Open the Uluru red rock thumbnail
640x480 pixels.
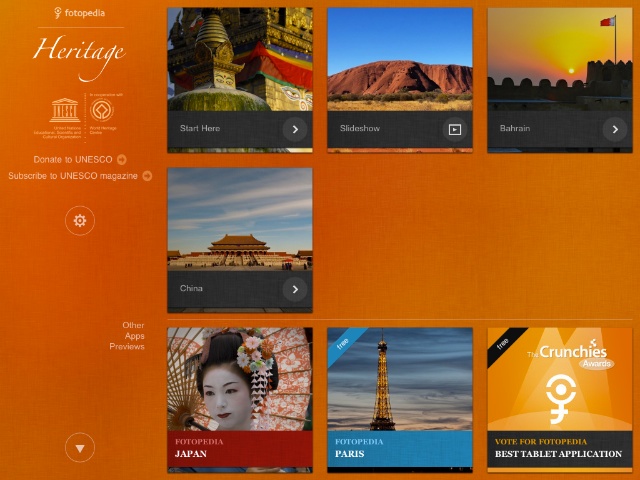point(400,59)
